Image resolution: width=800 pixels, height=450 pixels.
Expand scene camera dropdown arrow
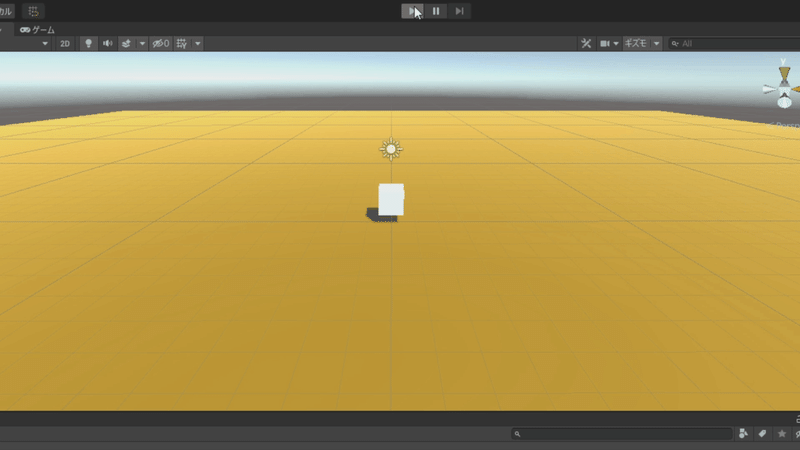point(616,44)
